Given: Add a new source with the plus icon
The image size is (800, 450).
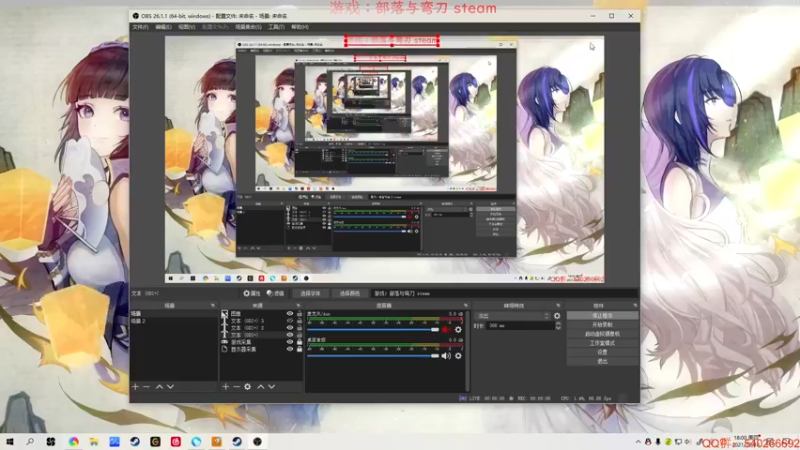Looking at the screenshot, I should click(x=226, y=387).
